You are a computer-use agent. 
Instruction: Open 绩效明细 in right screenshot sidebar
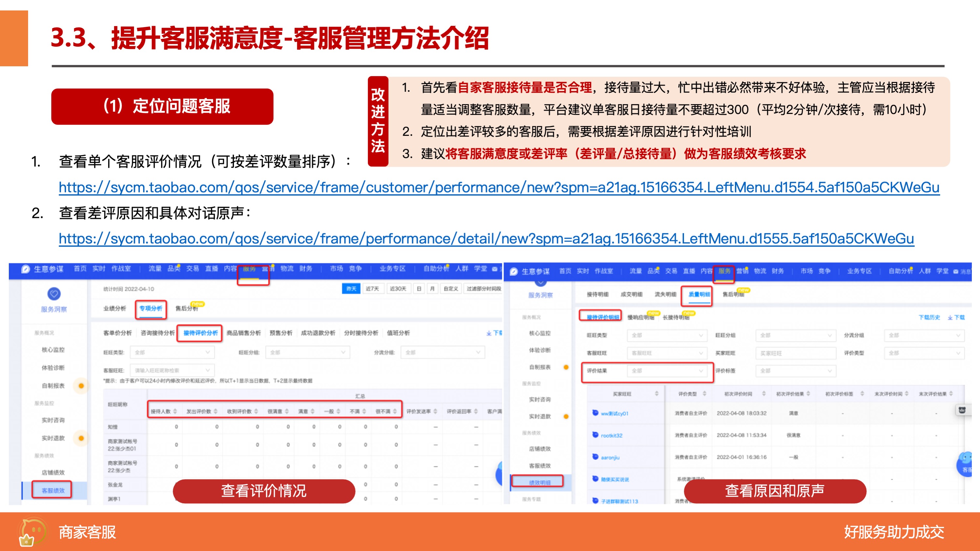coord(540,482)
